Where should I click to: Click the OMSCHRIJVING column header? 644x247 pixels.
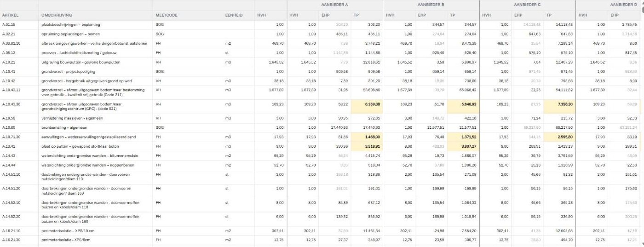[x=57, y=15]
